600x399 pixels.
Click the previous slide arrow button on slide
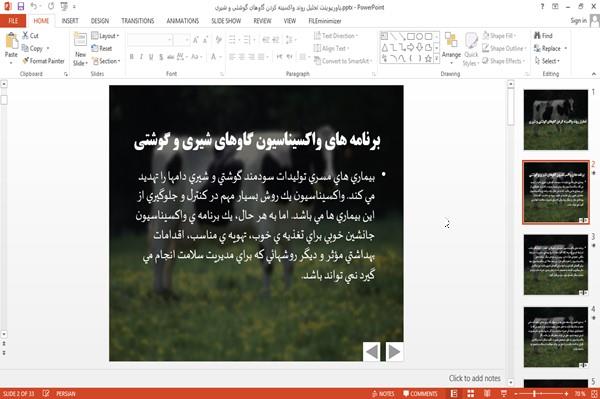click(x=372, y=352)
